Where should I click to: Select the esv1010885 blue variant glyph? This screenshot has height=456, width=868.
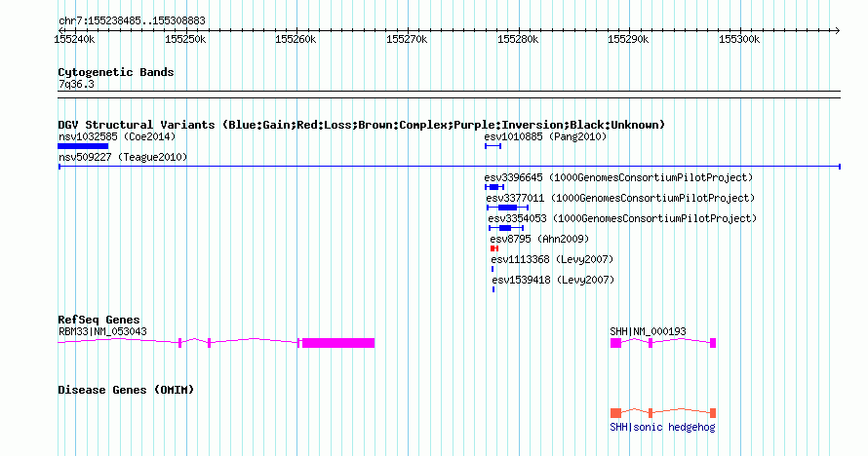[493, 146]
